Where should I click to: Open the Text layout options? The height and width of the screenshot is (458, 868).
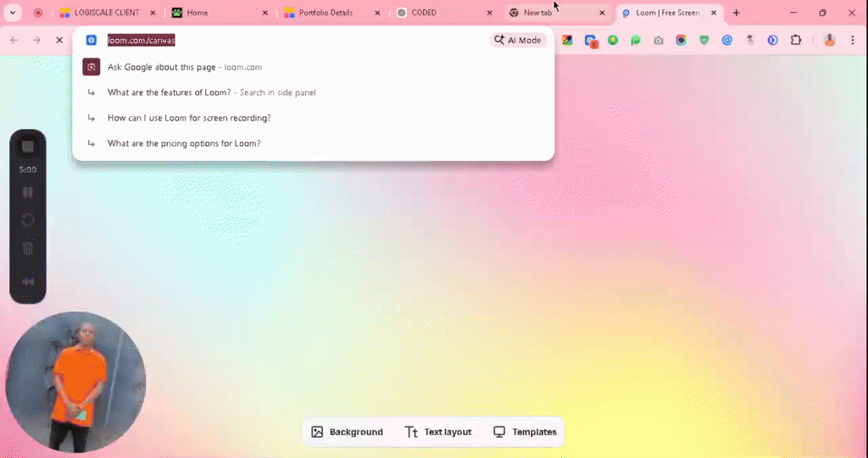coord(438,432)
